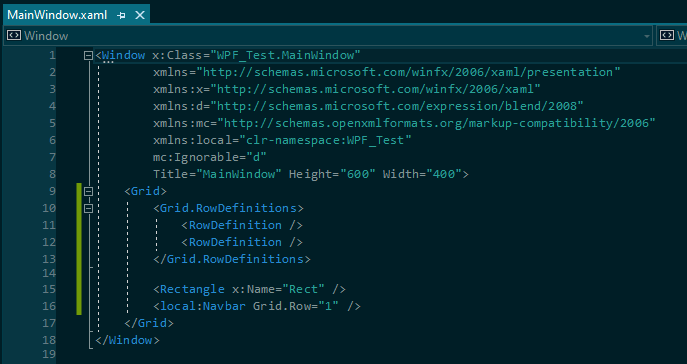Click line number 19 in the gutter
Image resolution: width=687 pixels, height=364 pixels.
(x=49, y=354)
